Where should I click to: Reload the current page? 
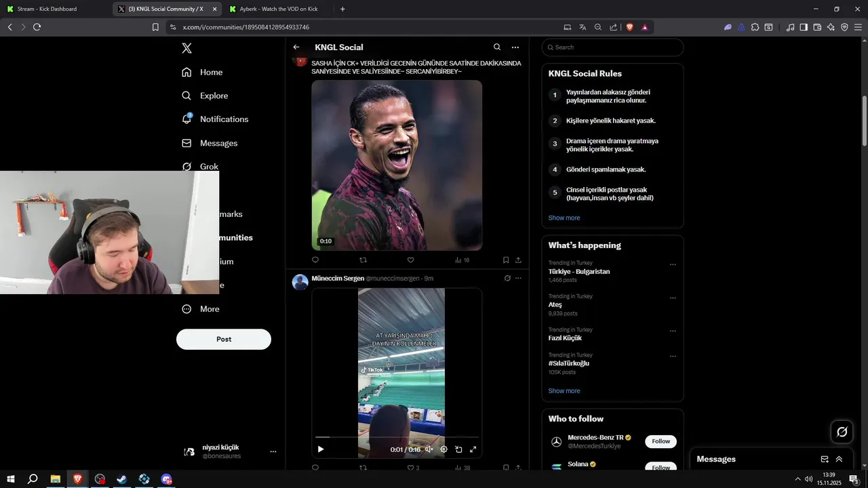coord(37,27)
